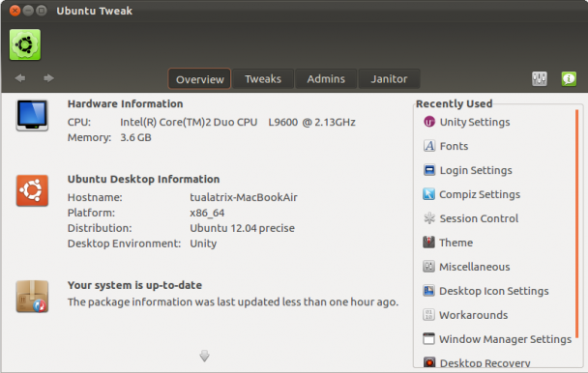Click the Hardware Information heading
The height and width of the screenshot is (373, 588).
point(126,103)
